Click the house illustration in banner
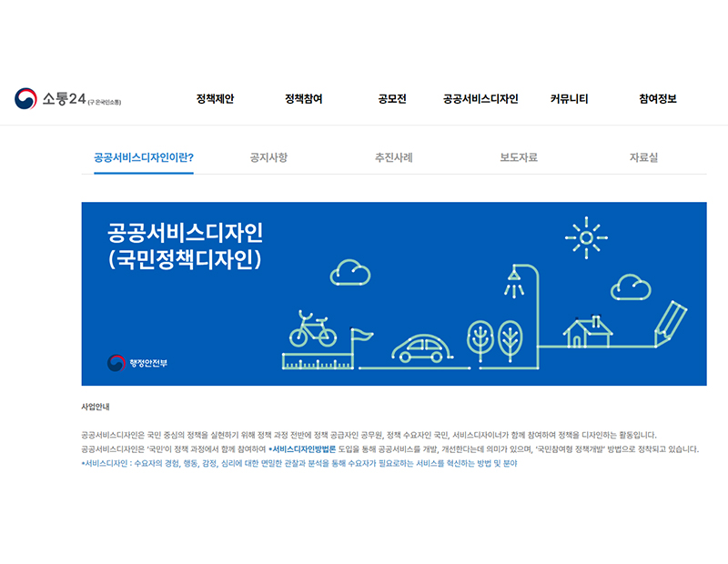 [x=586, y=331]
